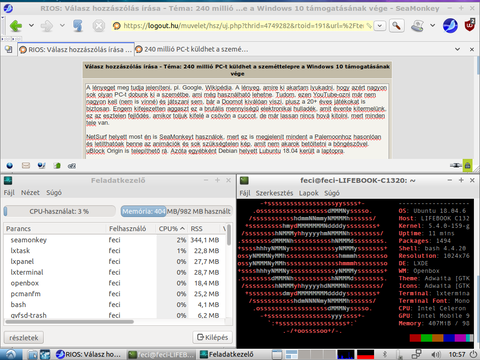The image size is (480, 360).
Task: Click the Kilépés button
Action: [x=212, y=337]
